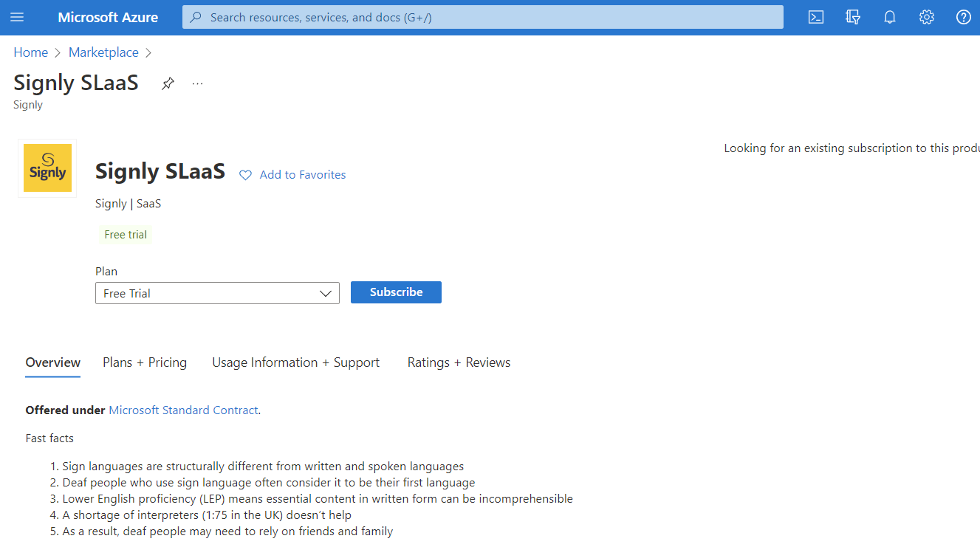Click fact 'deaf people may need to rely'
Image resolution: width=980 pixels, height=547 pixels.
point(227,531)
